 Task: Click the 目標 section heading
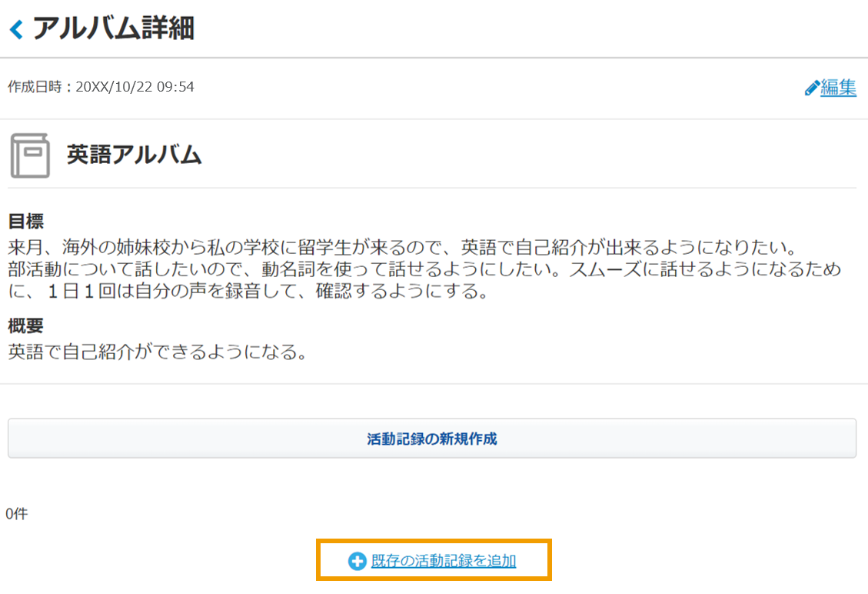point(25,221)
